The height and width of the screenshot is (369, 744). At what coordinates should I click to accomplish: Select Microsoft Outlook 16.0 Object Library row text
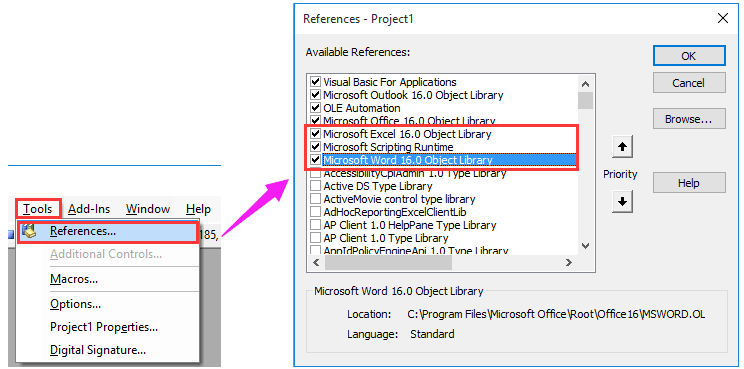413,95
